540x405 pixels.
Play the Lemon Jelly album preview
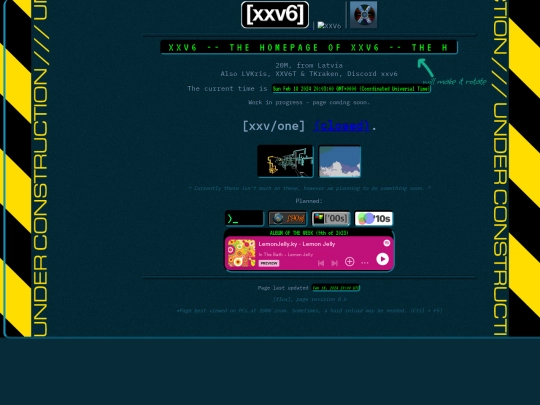(382, 259)
